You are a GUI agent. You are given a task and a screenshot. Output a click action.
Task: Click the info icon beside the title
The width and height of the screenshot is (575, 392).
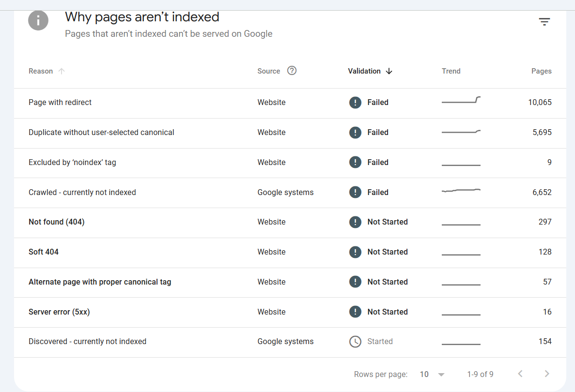pyautogui.click(x=38, y=20)
